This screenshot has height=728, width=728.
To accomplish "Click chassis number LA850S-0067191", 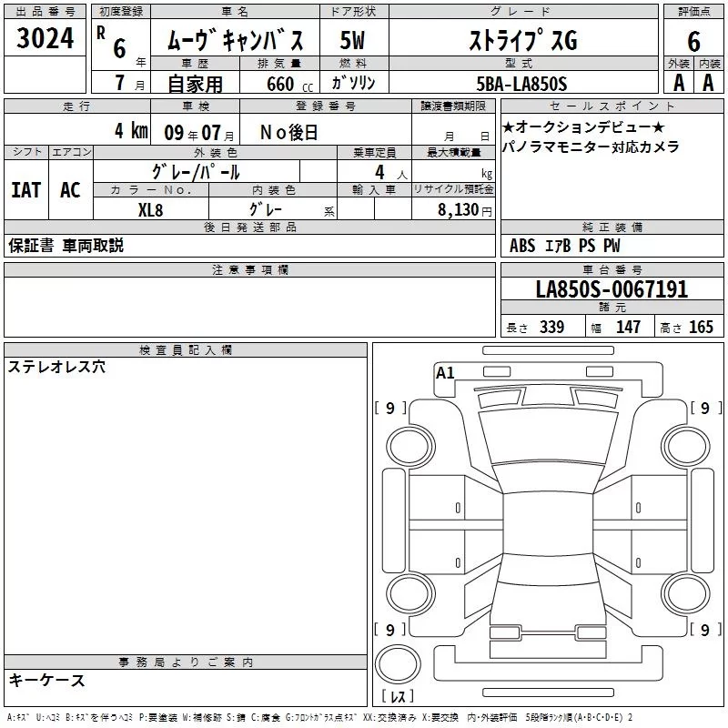I will tap(612, 289).
